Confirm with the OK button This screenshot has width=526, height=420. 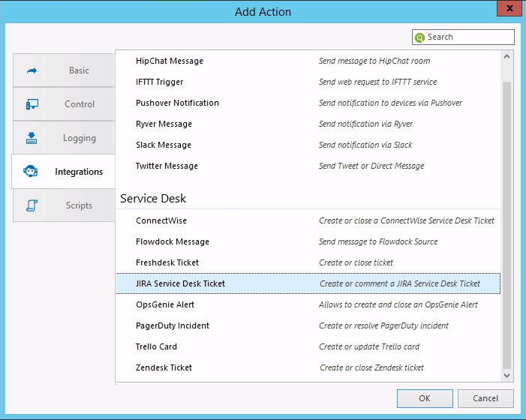pos(425,398)
